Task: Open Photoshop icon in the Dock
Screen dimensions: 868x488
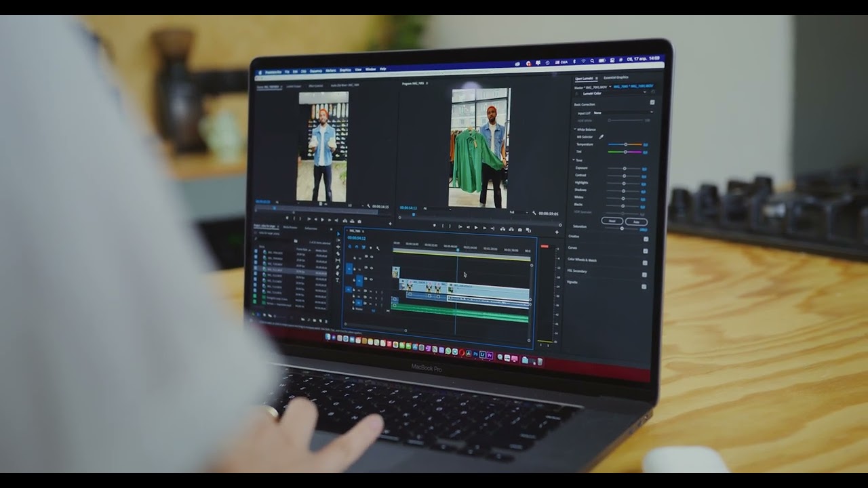Action: click(x=475, y=354)
